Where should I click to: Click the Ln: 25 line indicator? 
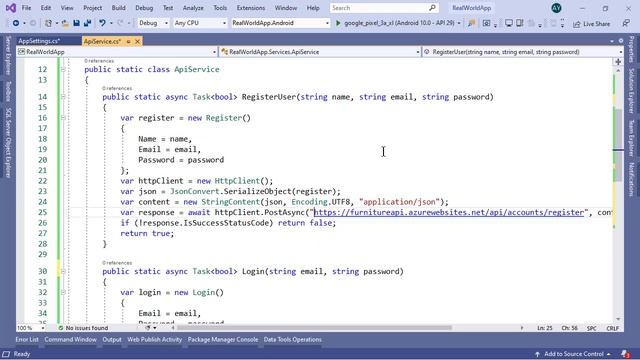[x=544, y=328]
